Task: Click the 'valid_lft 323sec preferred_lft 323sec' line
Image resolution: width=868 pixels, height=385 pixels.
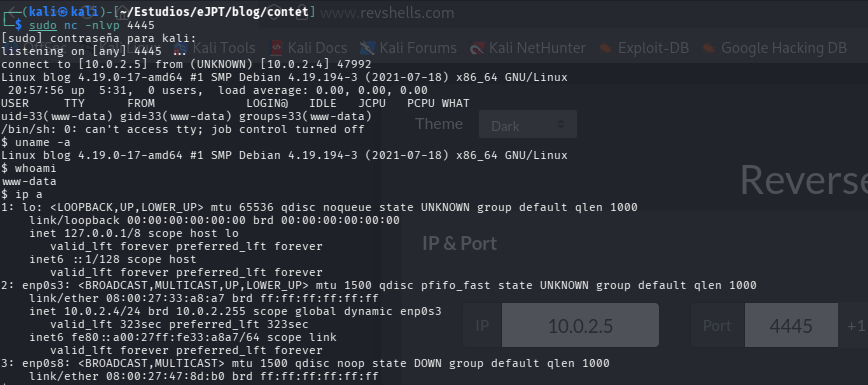Action: pyautogui.click(x=179, y=324)
